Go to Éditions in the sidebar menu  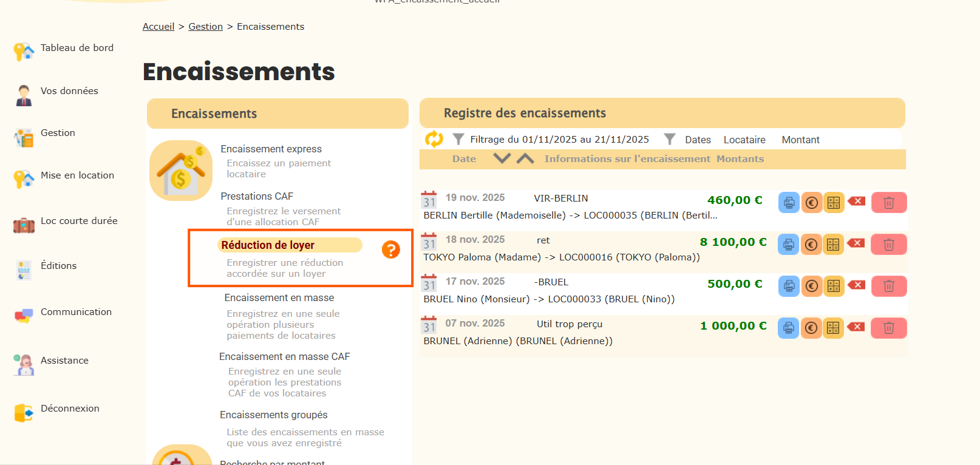point(58,266)
